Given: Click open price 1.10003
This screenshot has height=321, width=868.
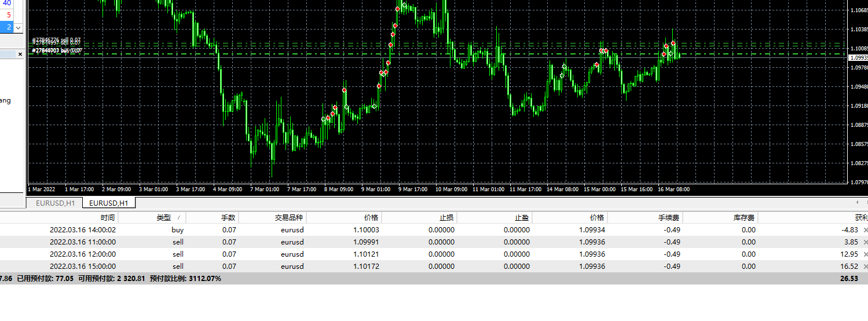Looking at the screenshot, I should [365, 230].
